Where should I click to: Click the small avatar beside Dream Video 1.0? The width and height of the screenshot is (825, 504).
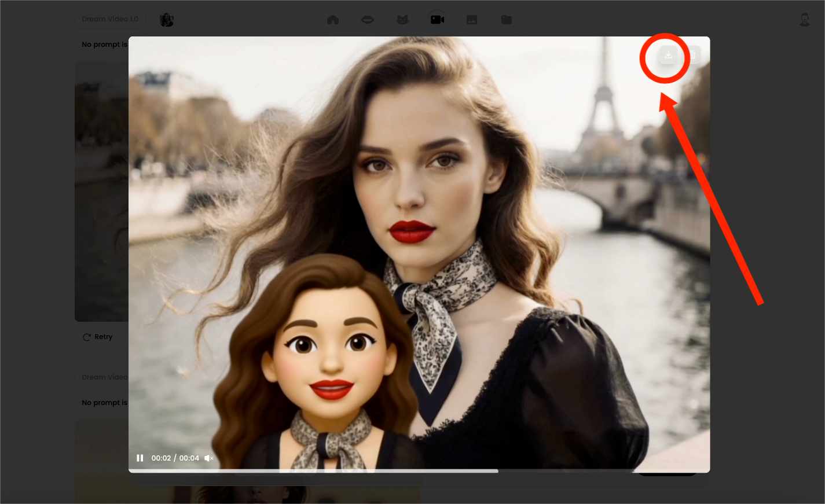click(x=167, y=20)
